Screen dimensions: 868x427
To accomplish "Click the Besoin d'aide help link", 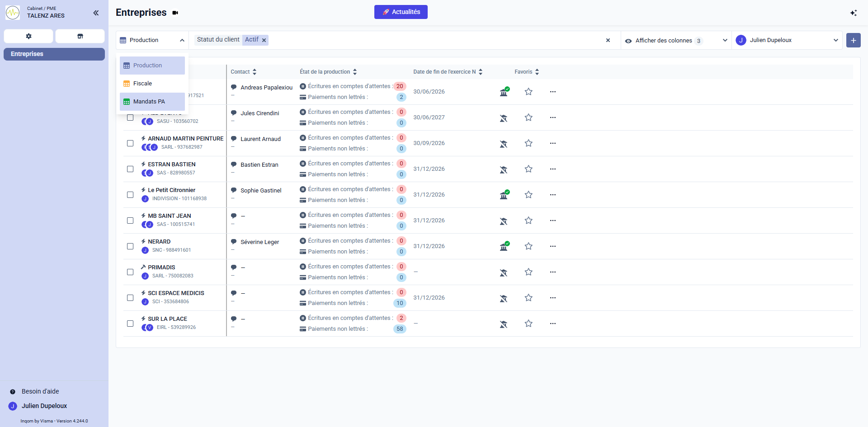I will click(40, 391).
